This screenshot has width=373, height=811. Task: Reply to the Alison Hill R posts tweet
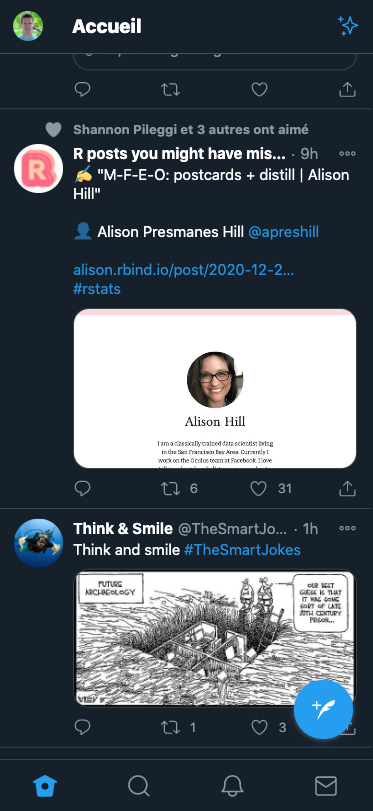[83, 488]
